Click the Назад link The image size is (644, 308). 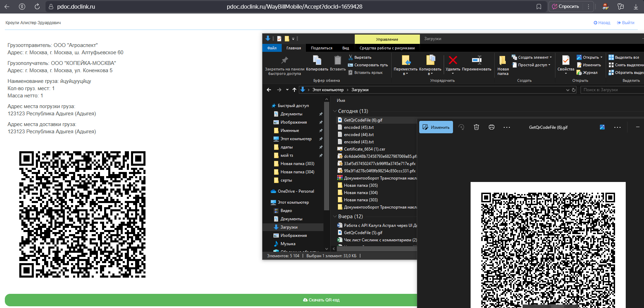click(x=602, y=23)
